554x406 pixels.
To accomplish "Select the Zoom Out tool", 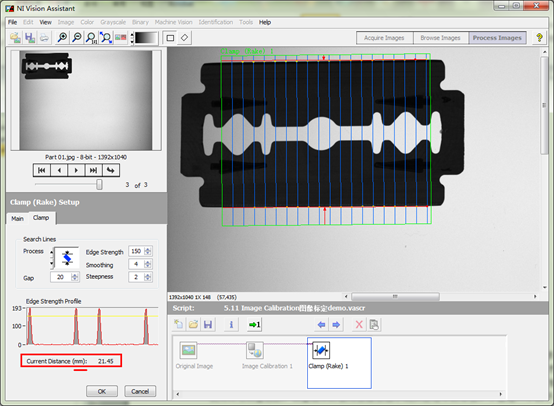I will [77, 37].
